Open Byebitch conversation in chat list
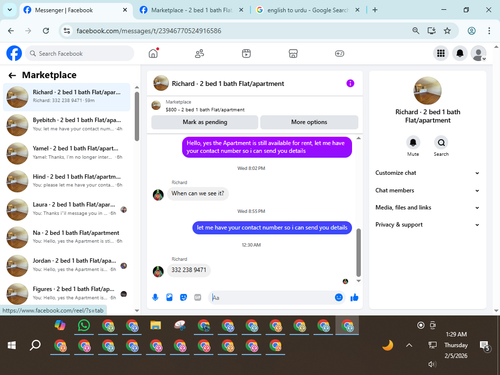The height and width of the screenshot is (375, 500). pos(67,125)
